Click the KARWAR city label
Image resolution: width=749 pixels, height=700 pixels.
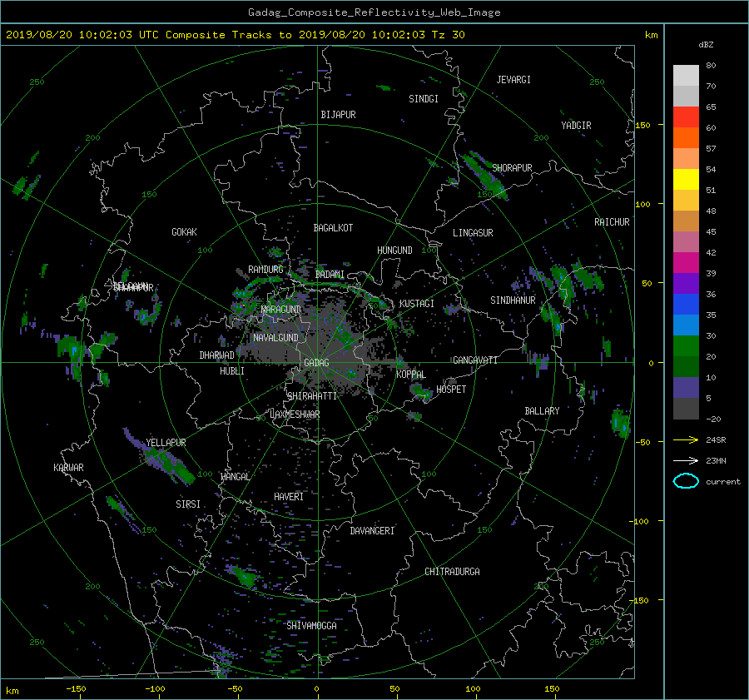point(68,468)
